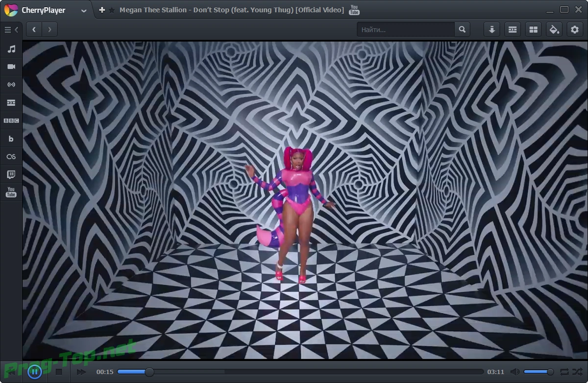588x383 pixels.
Task: Open the Last.fm service in sidebar
Action: tap(11, 156)
